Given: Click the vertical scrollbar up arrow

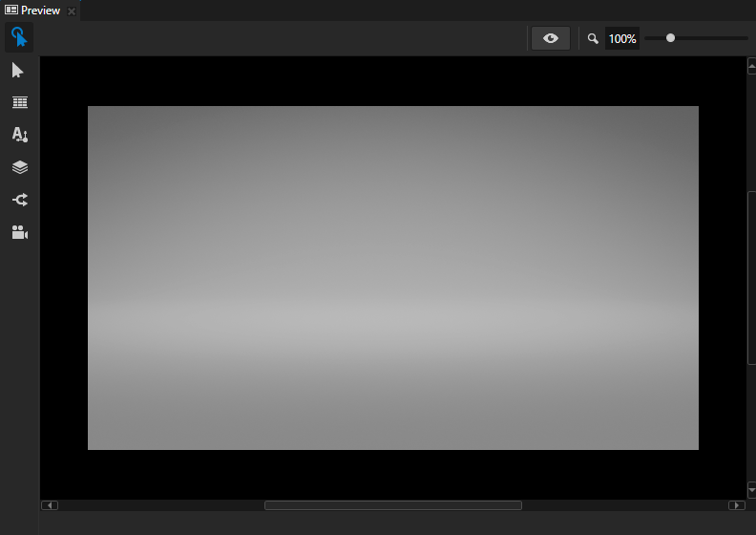Looking at the screenshot, I should tap(751, 66).
